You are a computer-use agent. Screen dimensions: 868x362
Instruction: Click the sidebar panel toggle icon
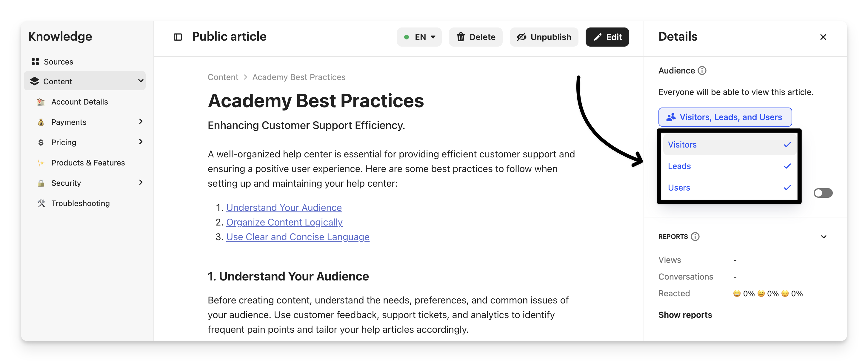click(178, 37)
